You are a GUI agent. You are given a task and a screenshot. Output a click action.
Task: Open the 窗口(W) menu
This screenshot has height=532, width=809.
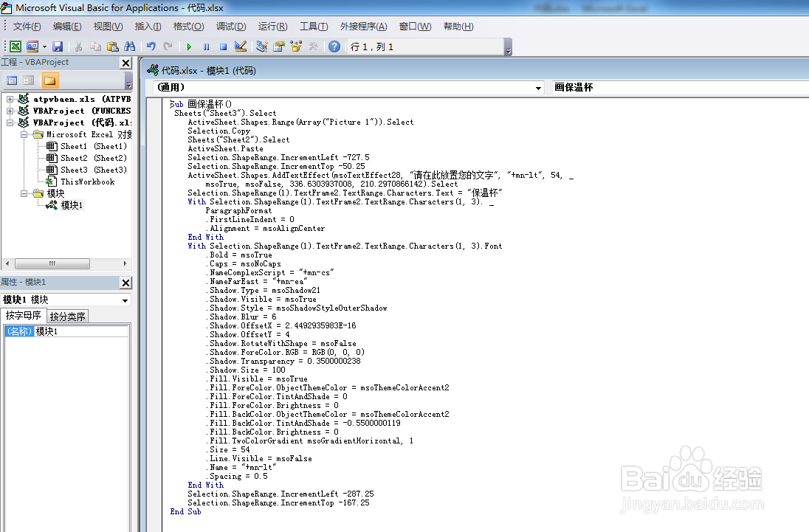pos(416,27)
